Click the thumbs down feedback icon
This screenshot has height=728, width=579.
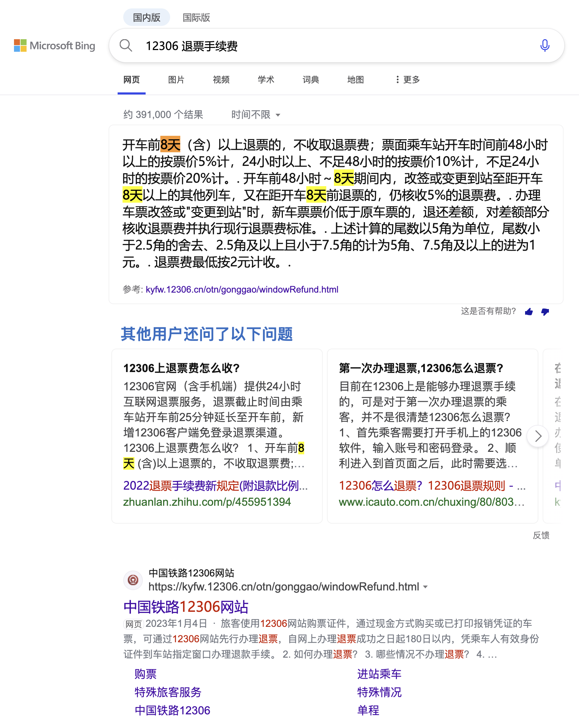click(545, 311)
